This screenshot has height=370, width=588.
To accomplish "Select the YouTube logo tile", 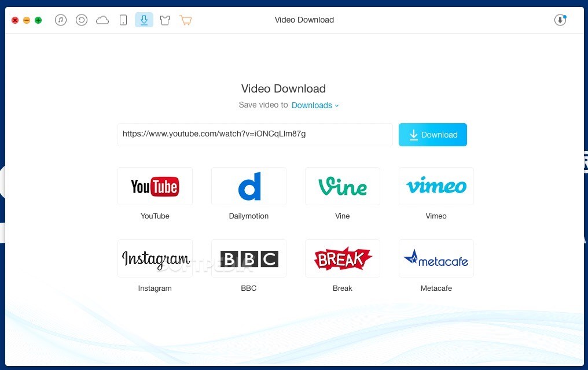I will click(x=155, y=186).
